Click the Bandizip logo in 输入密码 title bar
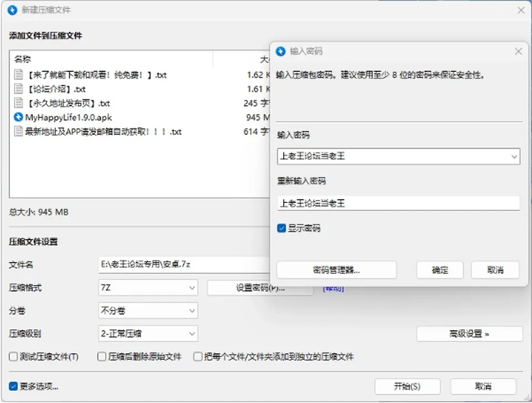This screenshot has width=532, height=403. (280, 51)
